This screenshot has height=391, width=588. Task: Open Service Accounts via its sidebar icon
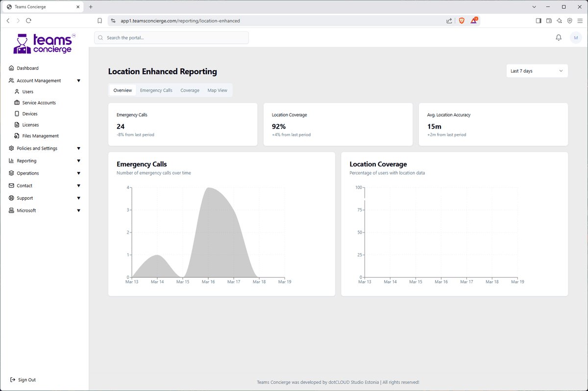pos(17,102)
